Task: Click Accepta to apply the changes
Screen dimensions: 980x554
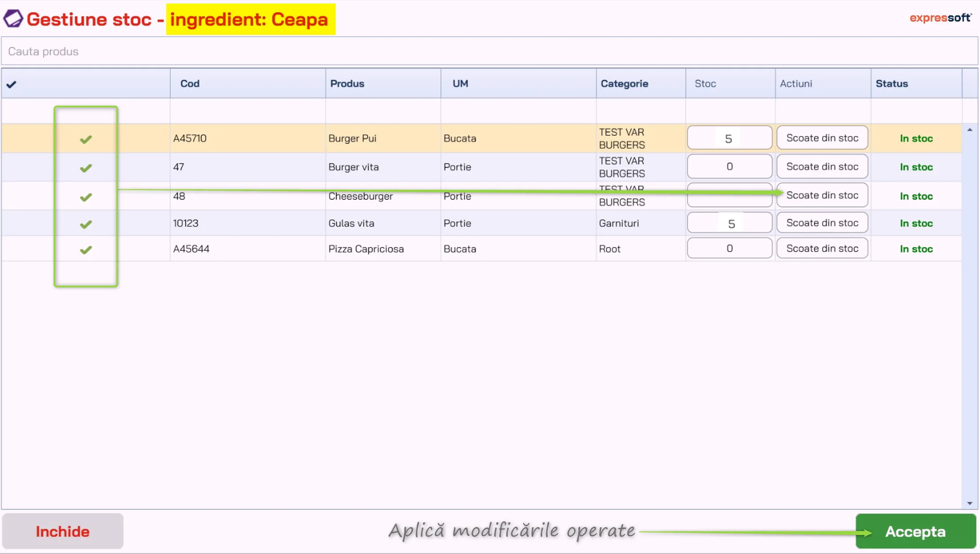Action: click(x=916, y=531)
